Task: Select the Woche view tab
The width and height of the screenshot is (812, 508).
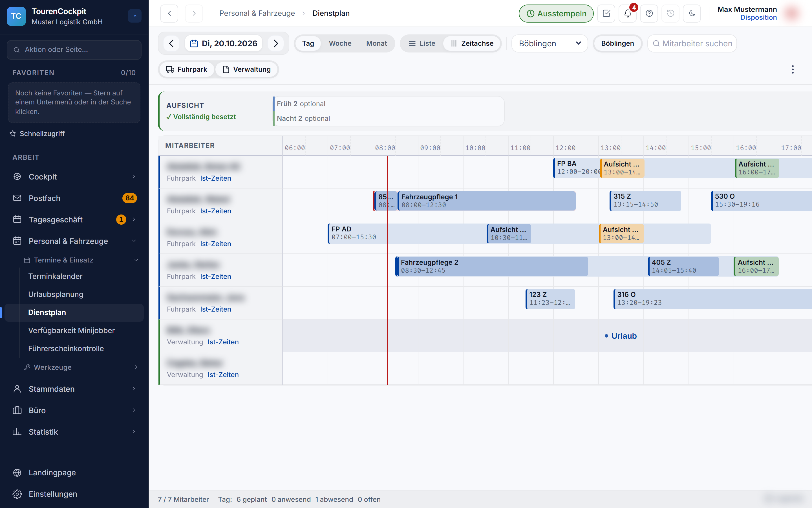Action: click(340, 43)
